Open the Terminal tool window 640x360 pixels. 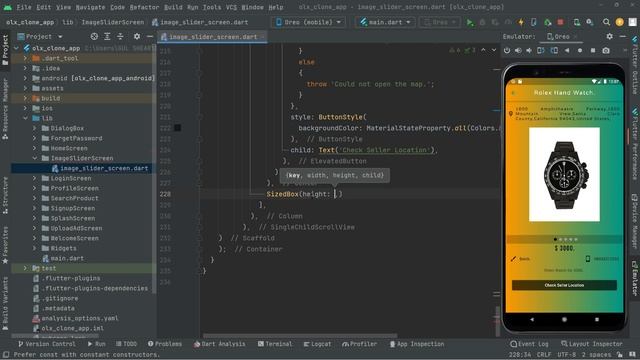tap(275, 344)
